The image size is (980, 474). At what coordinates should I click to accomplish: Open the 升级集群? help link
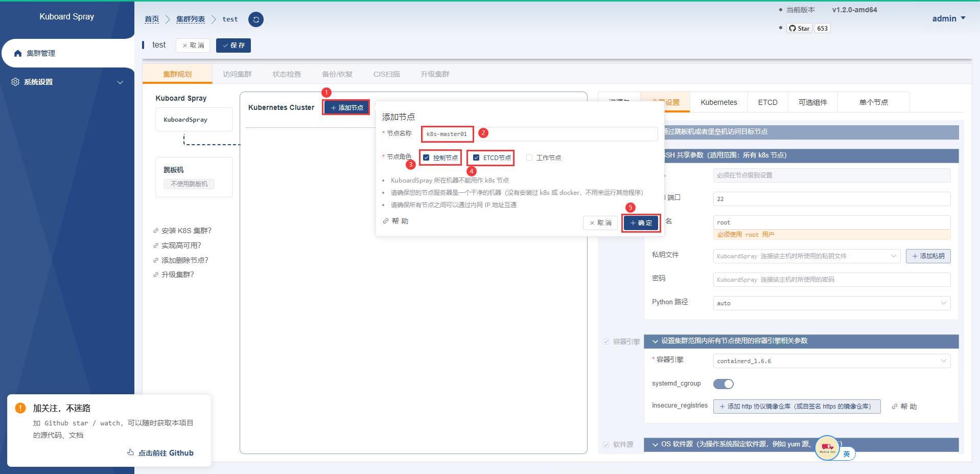click(174, 275)
